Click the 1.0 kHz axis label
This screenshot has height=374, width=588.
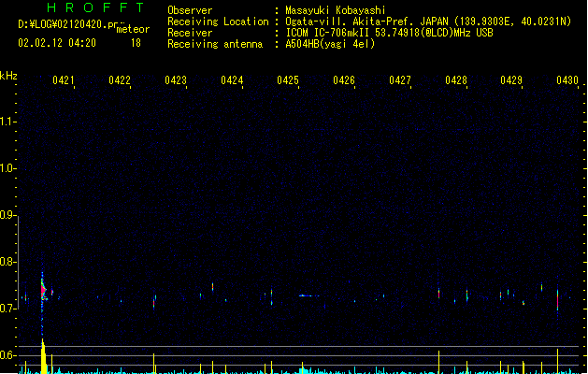click(7, 168)
